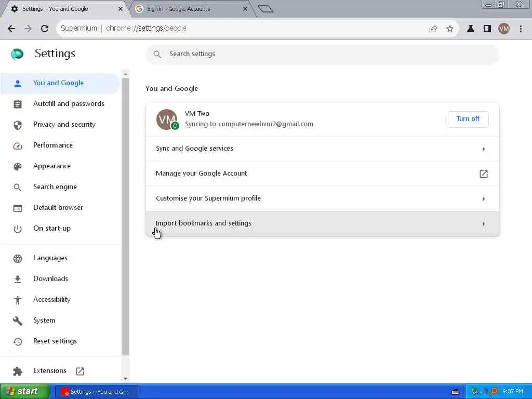This screenshot has width=532, height=399.
Task: Click the System wrench icon
Action: point(17,321)
